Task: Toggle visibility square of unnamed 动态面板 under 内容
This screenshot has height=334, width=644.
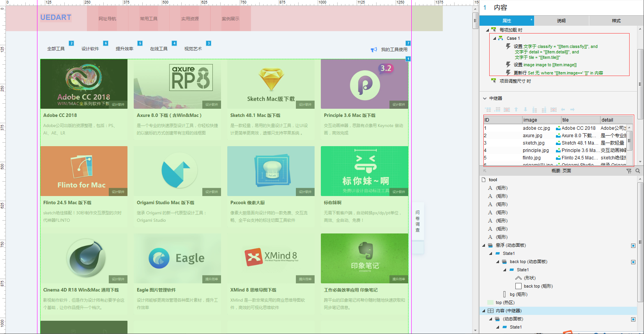Action: (x=633, y=319)
